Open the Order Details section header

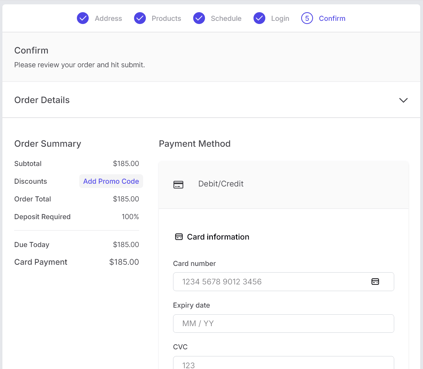[211, 100]
